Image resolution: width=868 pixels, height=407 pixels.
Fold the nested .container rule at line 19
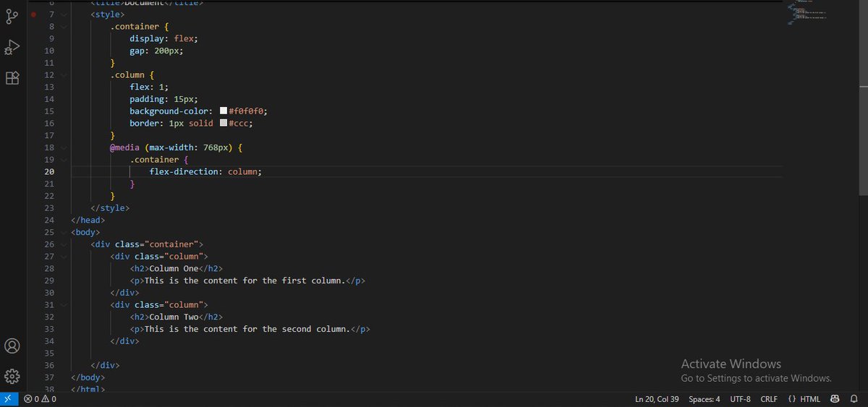pos(64,159)
